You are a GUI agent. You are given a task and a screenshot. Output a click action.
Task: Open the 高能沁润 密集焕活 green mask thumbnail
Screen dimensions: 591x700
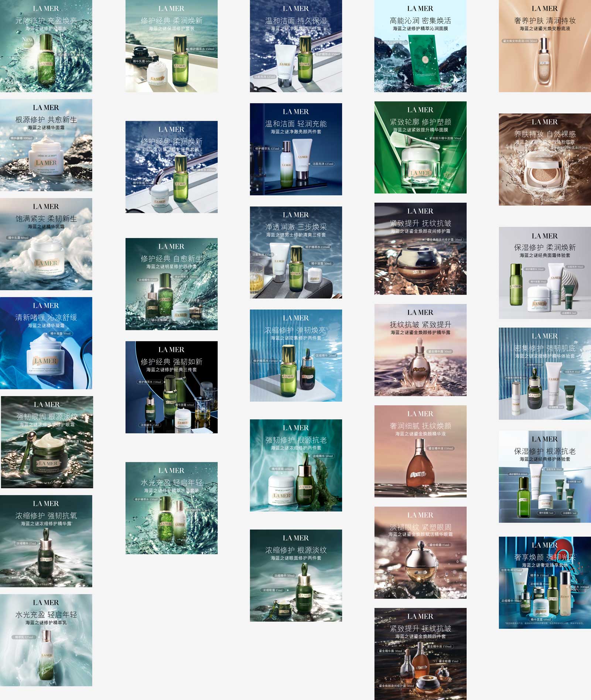[x=420, y=46]
